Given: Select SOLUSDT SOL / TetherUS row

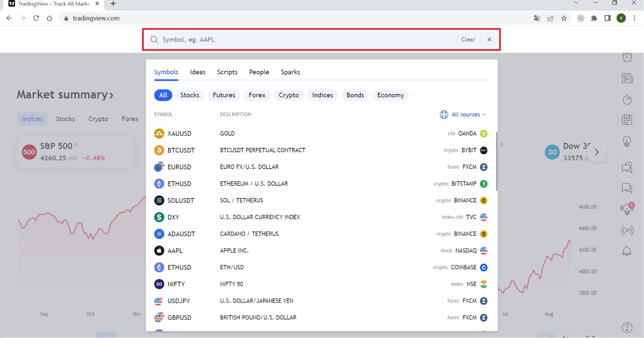Looking at the screenshot, I should 321,200.
